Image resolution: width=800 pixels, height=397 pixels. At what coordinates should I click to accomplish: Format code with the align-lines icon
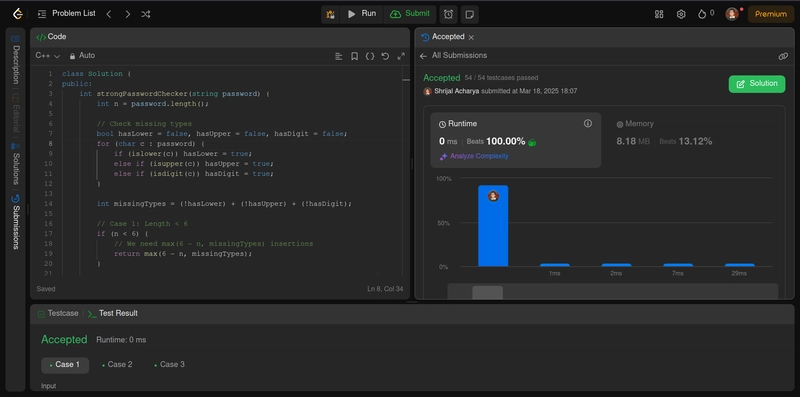(339, 56)
